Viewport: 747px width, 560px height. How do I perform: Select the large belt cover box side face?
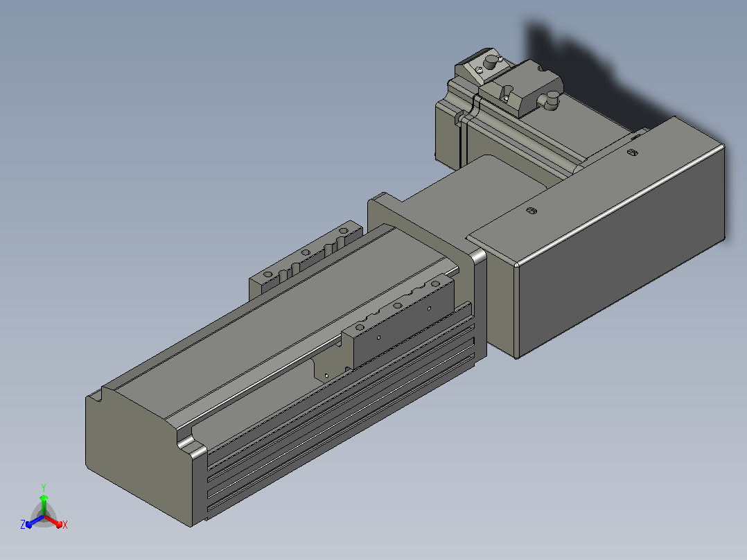619,250
